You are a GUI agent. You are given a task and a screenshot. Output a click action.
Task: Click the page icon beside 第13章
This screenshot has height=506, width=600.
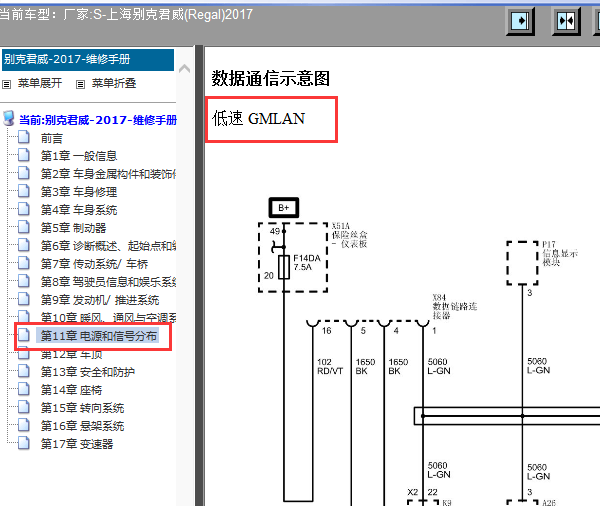coord(24,371)
